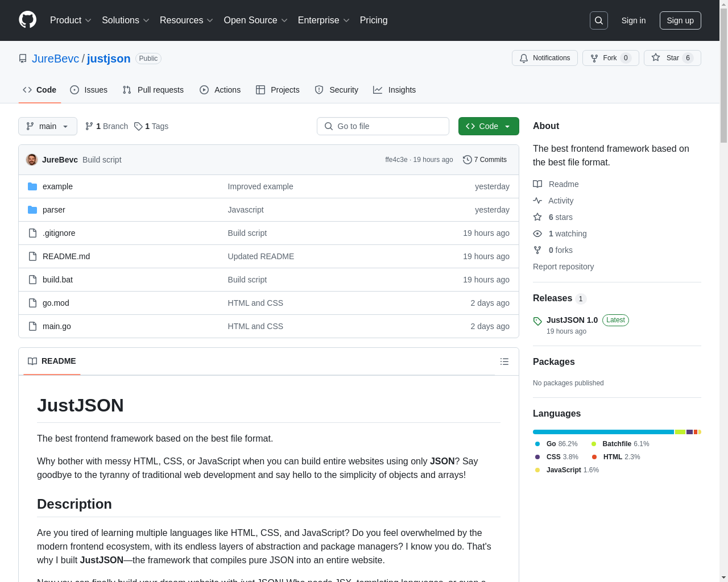Open the search magnifier button
The width and height of the screenshot is (728, 582).
point(599,20)
